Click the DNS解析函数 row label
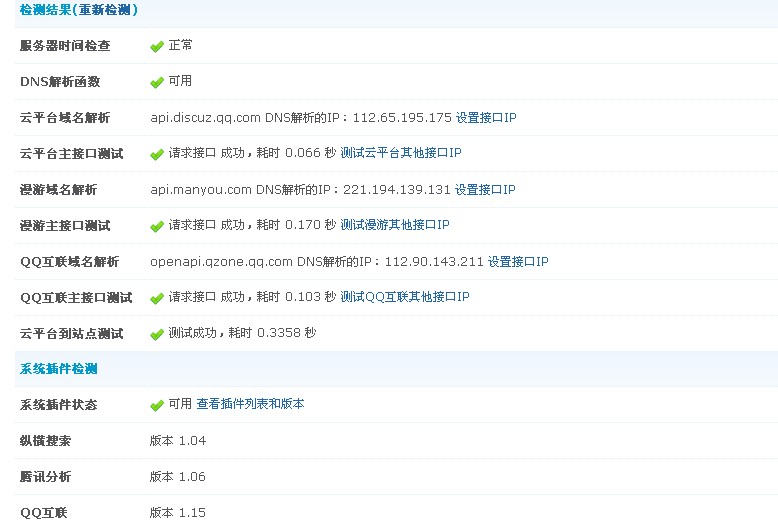The image size is (778, 527). [x=60, y=81]
